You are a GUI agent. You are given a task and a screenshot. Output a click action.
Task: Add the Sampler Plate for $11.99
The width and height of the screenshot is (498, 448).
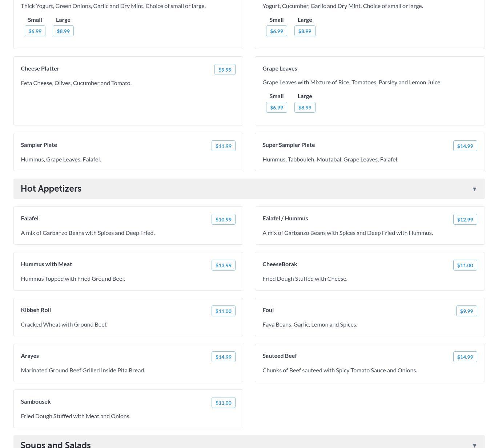[223, 146]
